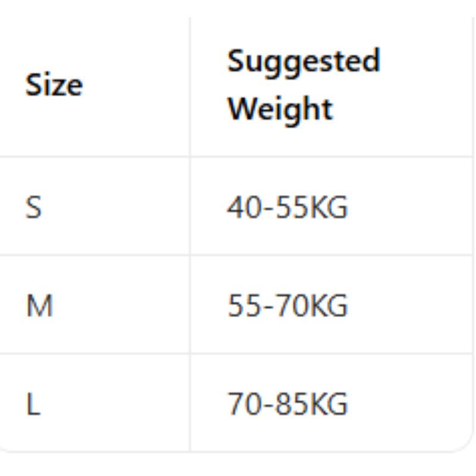Screen dimensions: 476x476
Task: Click the vertical divider between header columns
Action: [190, 85]
